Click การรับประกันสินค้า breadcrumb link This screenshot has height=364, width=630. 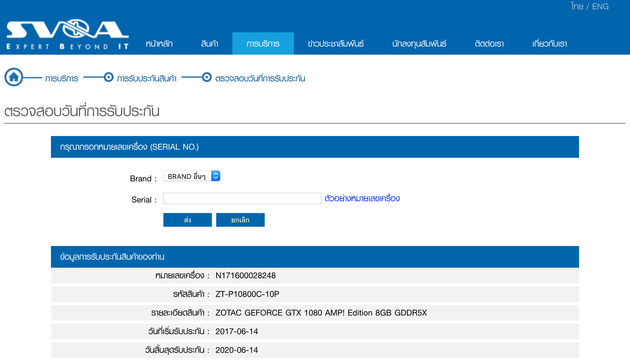[x=147, y=79]
